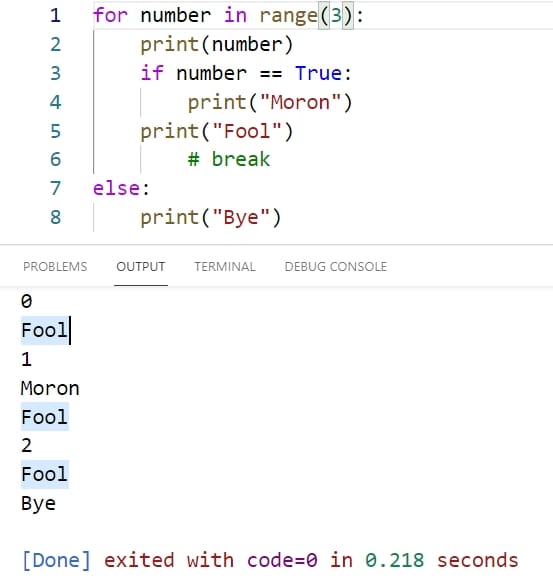
Task: Click the Moron line in output
Action: point(50,388)
